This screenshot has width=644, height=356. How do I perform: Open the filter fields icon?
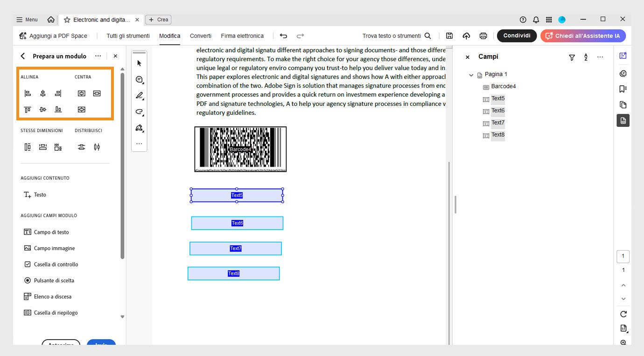pos(572,57)
